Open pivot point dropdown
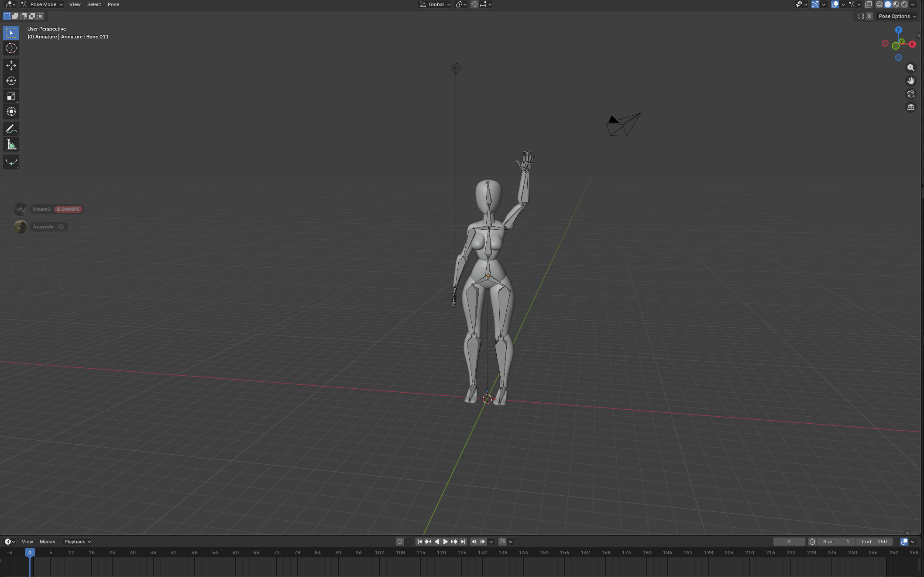This screenshot has width=924, height=577. (x=461, y=4)
